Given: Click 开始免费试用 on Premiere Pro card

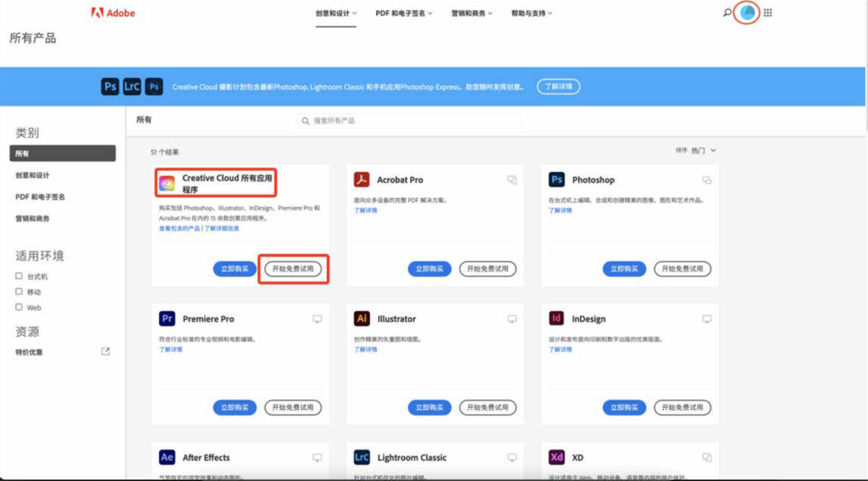Looking at the screenshot, I should (x=293, y=407).
